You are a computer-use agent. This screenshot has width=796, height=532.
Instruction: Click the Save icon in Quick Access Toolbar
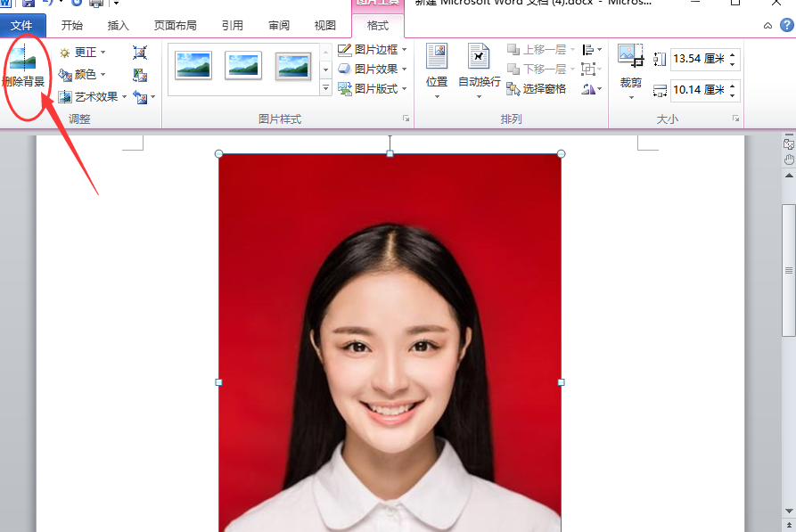29,3
